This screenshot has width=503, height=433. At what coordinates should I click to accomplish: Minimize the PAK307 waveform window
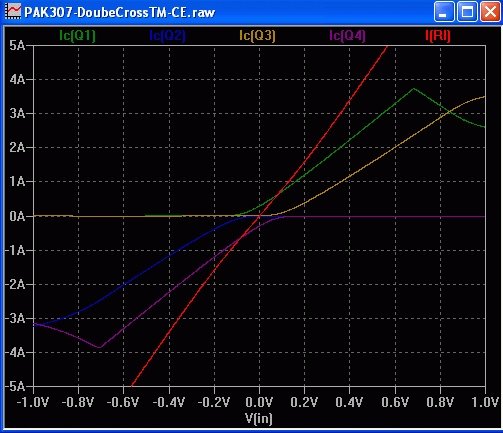coord(444,12)
